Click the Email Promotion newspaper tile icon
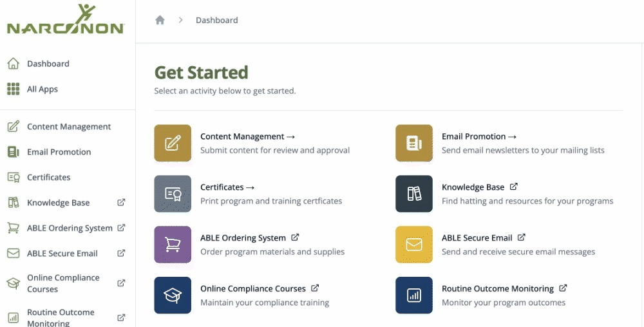 pos(413,143)
